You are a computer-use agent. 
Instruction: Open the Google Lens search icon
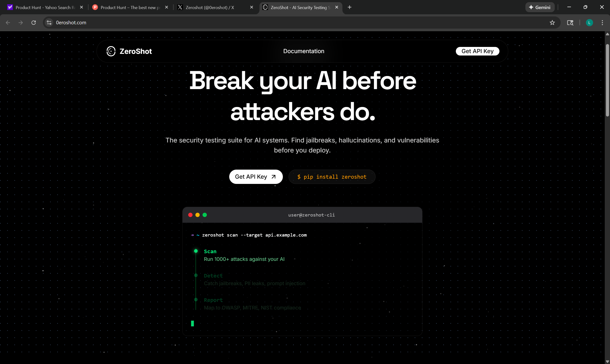click(570, 23)
